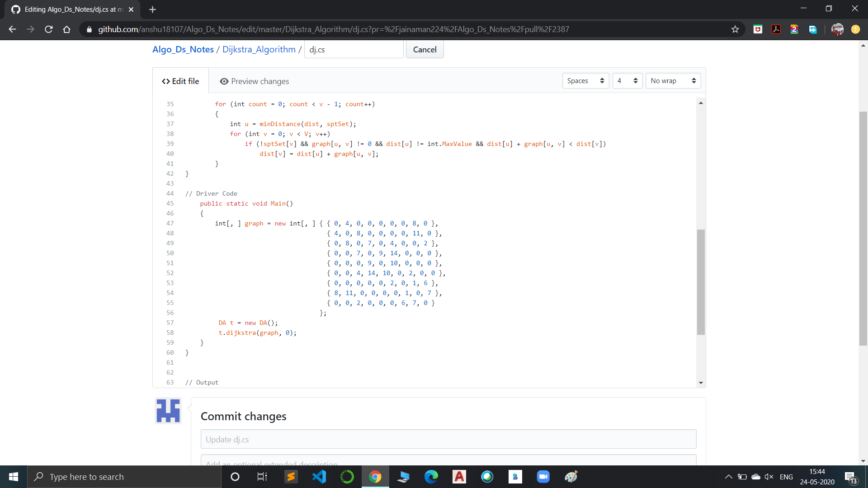
Task: Open the Algo_Ds_Notes repository link
Action: [183, 49]
